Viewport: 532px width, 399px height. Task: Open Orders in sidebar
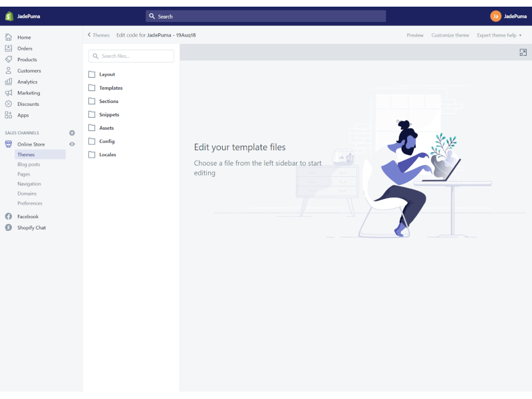(x=25, y=48)
